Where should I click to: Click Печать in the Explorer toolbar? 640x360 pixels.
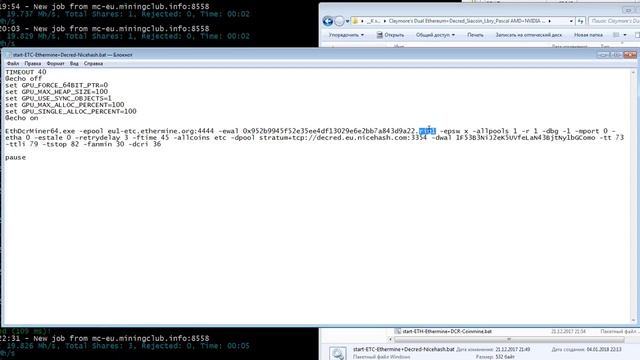pos(475,35)
